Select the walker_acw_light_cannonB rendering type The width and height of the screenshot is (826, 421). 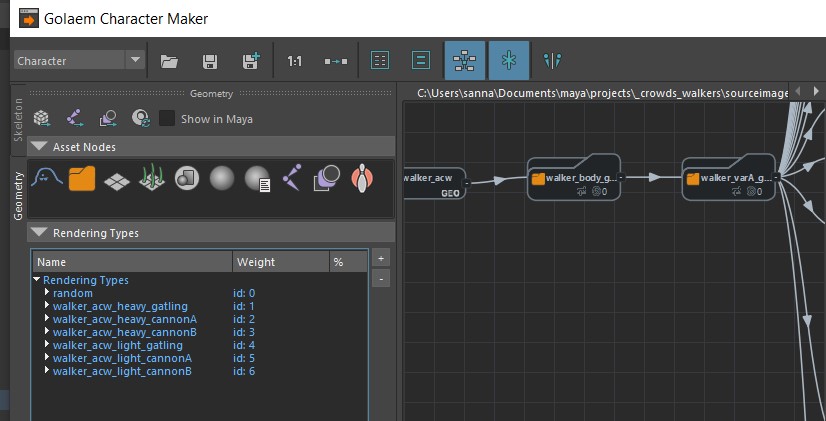click(122, 371)
